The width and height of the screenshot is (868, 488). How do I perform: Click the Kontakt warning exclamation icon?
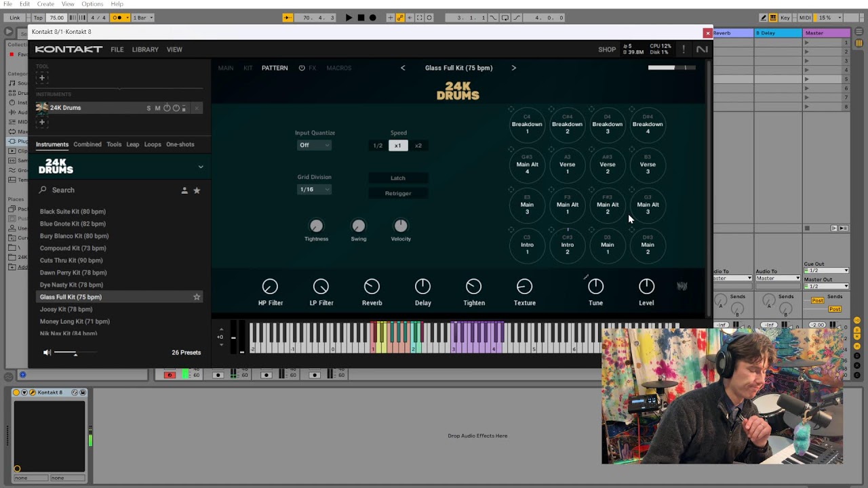pos(684,49)
